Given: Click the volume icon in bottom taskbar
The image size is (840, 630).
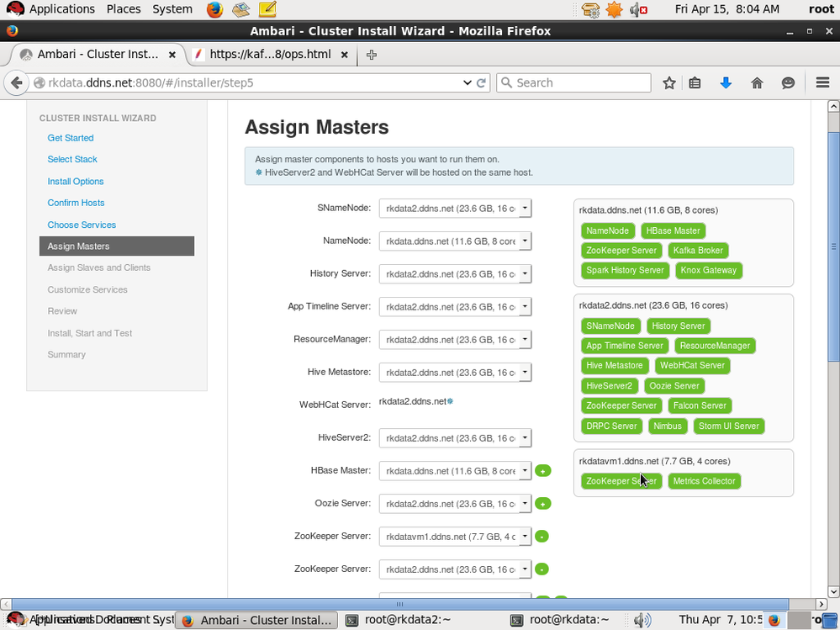Looking at the screenshot, I should pyautogui.click(x=642, y=620).
